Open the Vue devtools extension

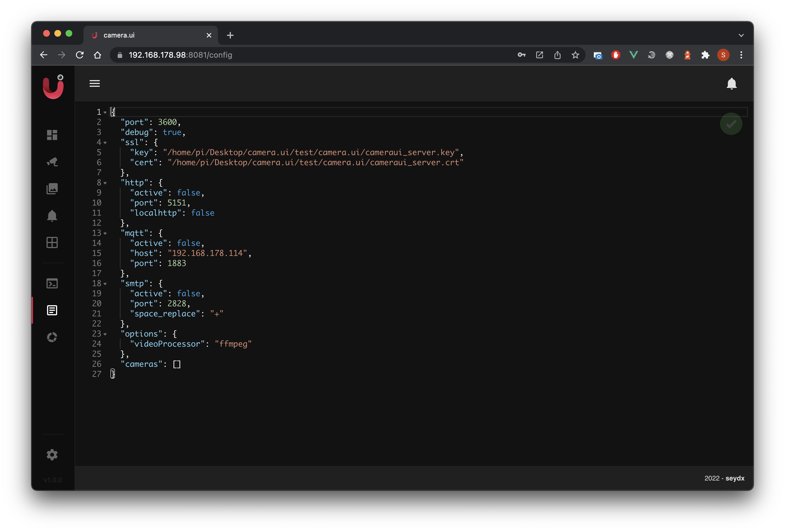pyautogui.click(x=633, y=55)
